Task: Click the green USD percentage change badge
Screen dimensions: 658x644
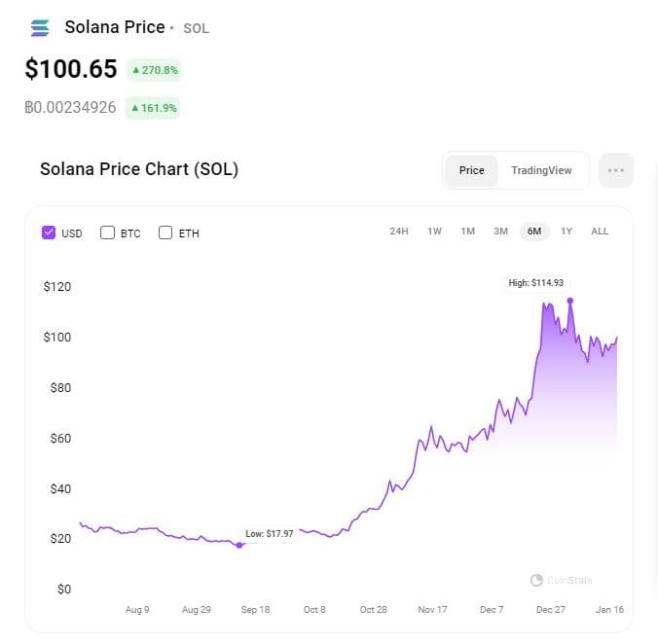Action: pos(152,70)
